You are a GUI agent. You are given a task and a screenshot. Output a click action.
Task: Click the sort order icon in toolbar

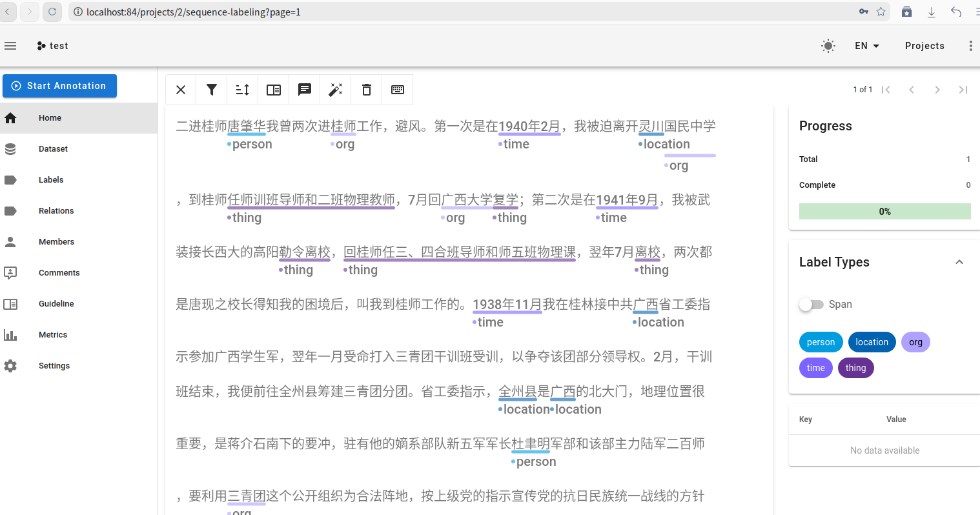pos(243,90)
